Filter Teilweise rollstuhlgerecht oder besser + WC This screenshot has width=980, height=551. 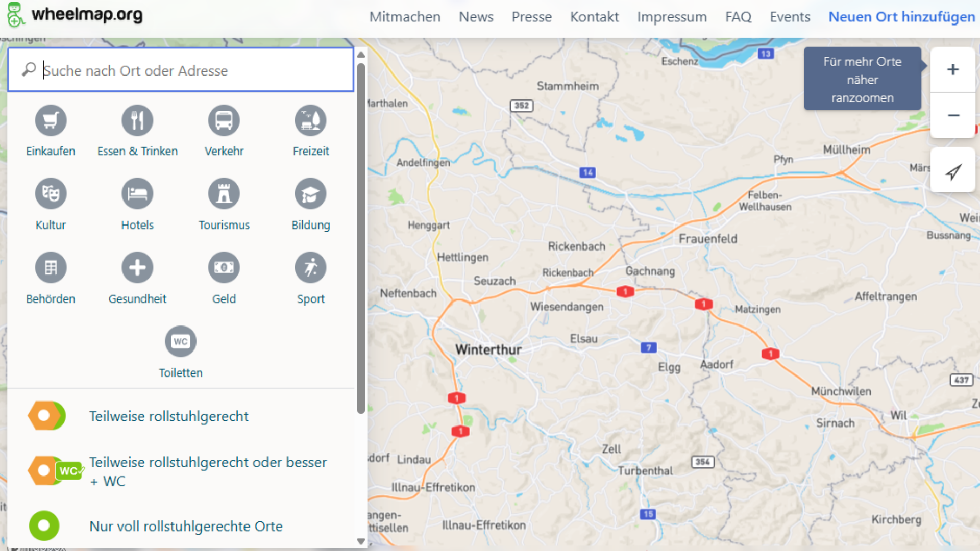point(181,471)
